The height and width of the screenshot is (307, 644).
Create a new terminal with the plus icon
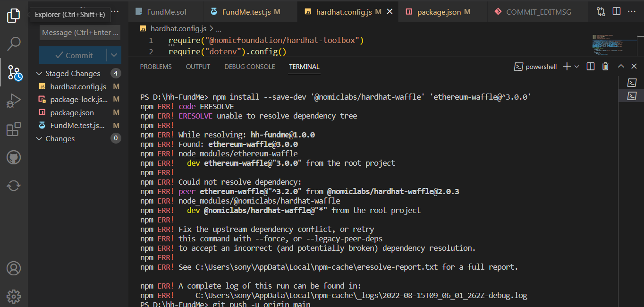coord(567,67)
